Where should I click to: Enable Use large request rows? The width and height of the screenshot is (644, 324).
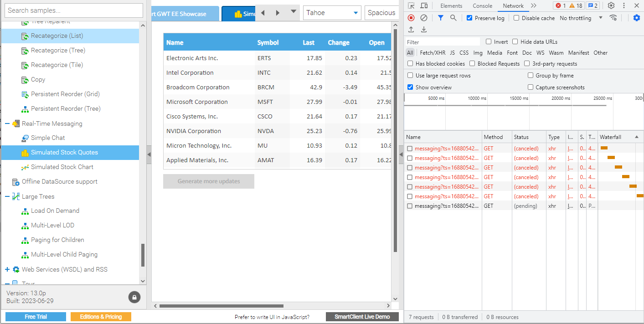pos(410,75)
